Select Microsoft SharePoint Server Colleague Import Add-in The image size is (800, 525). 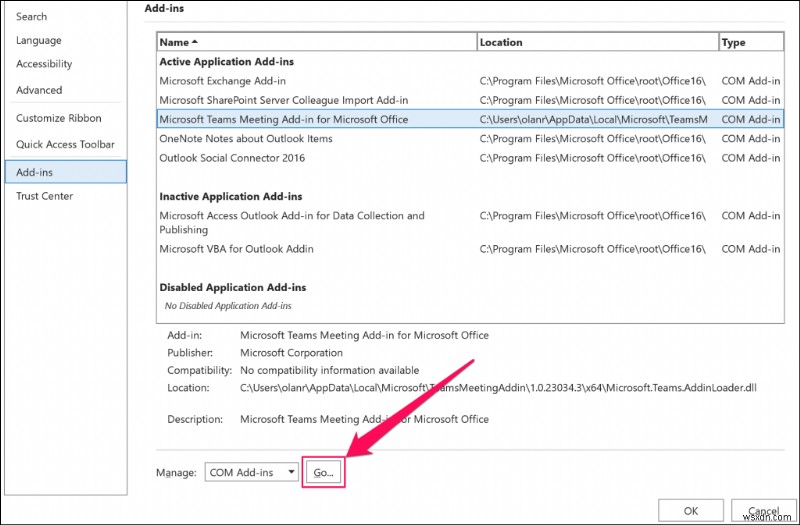click(470, 100)
